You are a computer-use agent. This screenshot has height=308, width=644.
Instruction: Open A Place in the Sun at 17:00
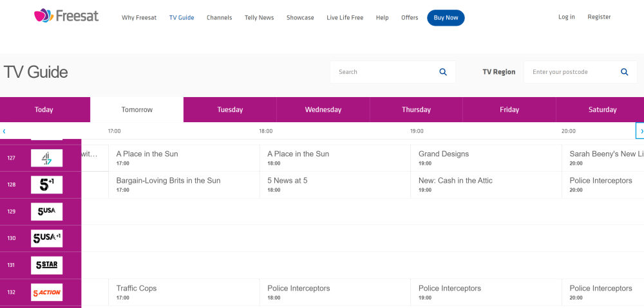[184, 158]
